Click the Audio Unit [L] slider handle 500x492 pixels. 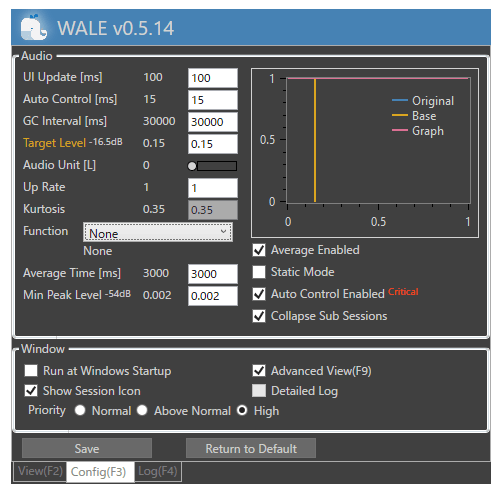pos(192,166)
